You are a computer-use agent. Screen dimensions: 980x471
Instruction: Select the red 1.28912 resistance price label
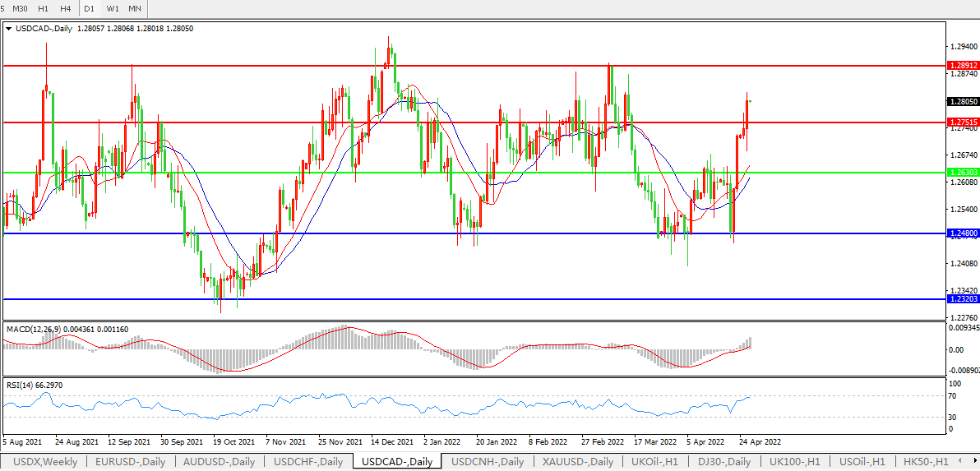[x=962, y=65]
